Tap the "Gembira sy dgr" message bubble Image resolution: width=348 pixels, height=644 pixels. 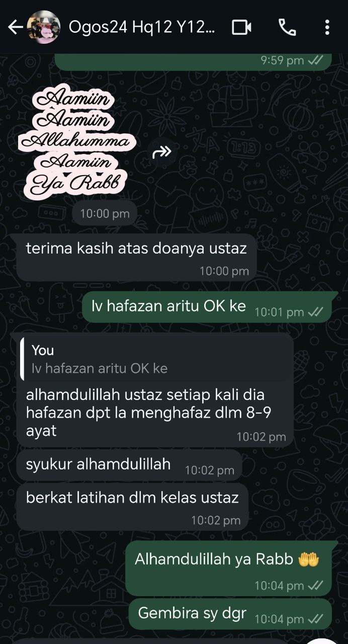[230, 614]
